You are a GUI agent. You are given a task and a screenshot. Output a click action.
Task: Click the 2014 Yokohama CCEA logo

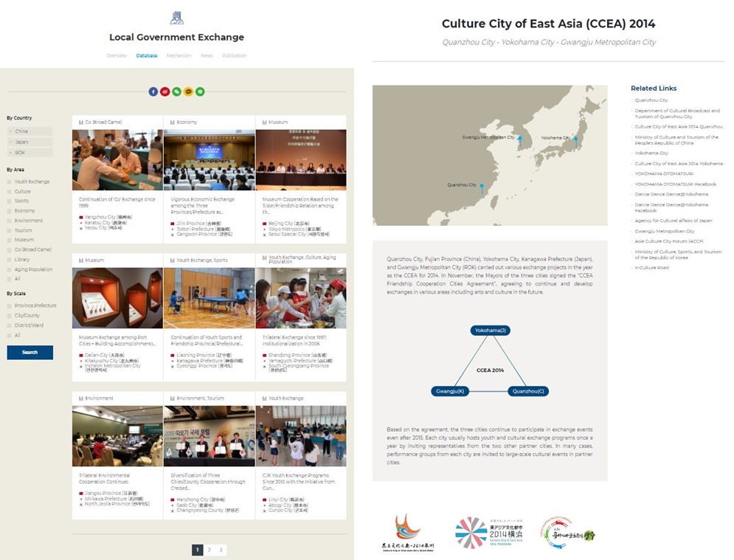click(x=488, y=533)
